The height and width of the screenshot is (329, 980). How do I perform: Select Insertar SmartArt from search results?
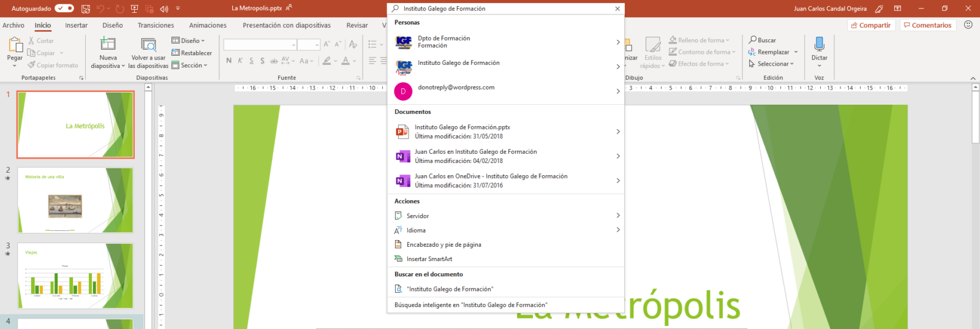coord(429,259)
